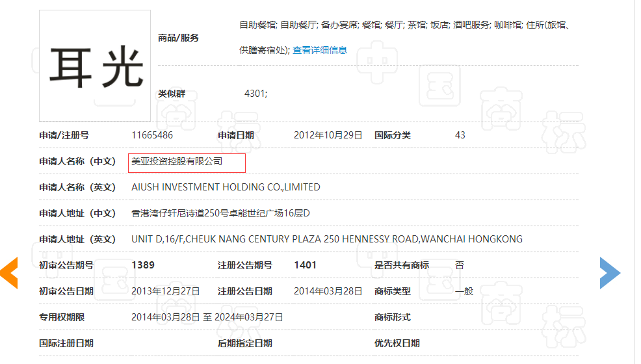Viewport: 641px width, 364px height.
Task: Click the 耳光 trademark image
Action: (95, 66)
